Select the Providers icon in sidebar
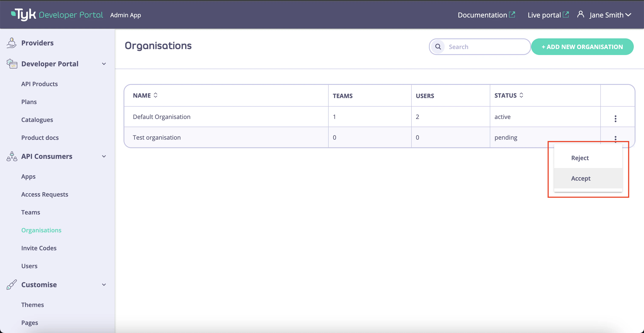The image size is (644, 333). (11, 43)
